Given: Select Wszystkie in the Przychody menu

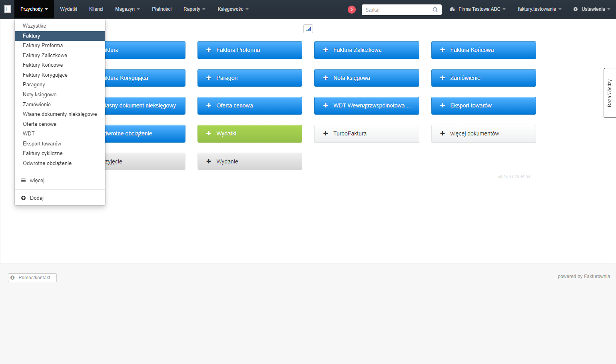Looking at the screenshot, I should tap(60, 26).
